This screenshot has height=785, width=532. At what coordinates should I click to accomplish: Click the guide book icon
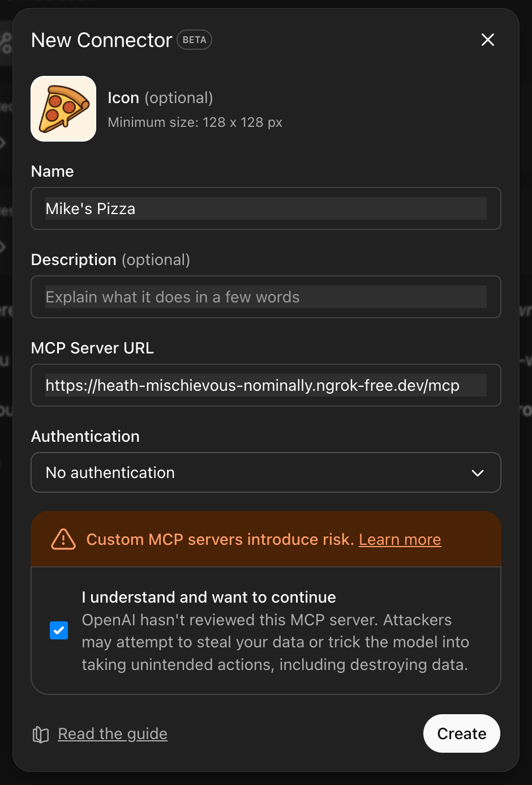click(x=41, y=735)
